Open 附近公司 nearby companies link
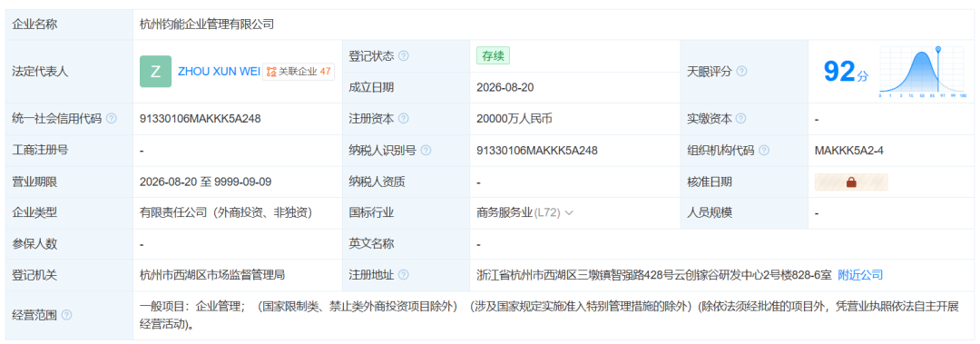The width and height of the screenshot is (980, 344). (x=860, y=275)
